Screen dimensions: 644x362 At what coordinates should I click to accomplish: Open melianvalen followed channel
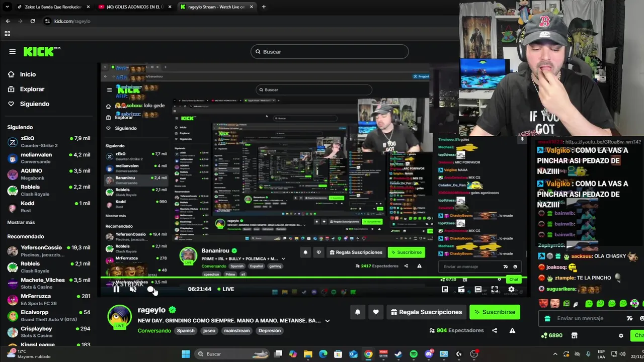coord(48,158)
